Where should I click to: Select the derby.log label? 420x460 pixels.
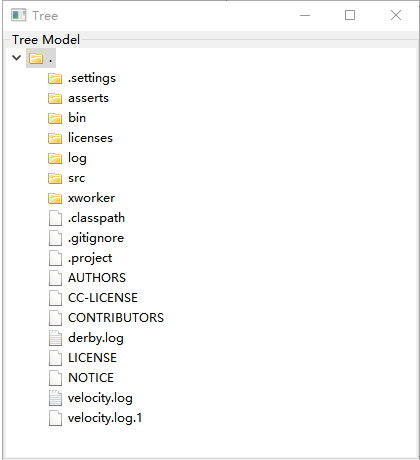coord(96,338)
